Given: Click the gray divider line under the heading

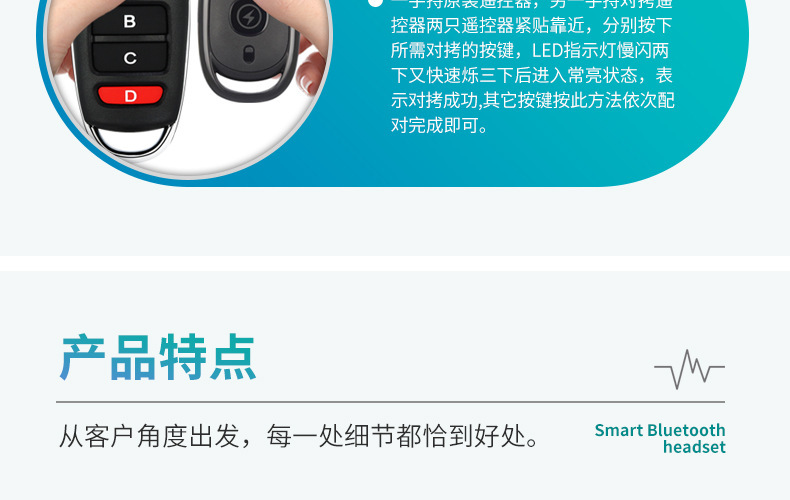Looking at the screenshot, I should [x=390, y=402].
